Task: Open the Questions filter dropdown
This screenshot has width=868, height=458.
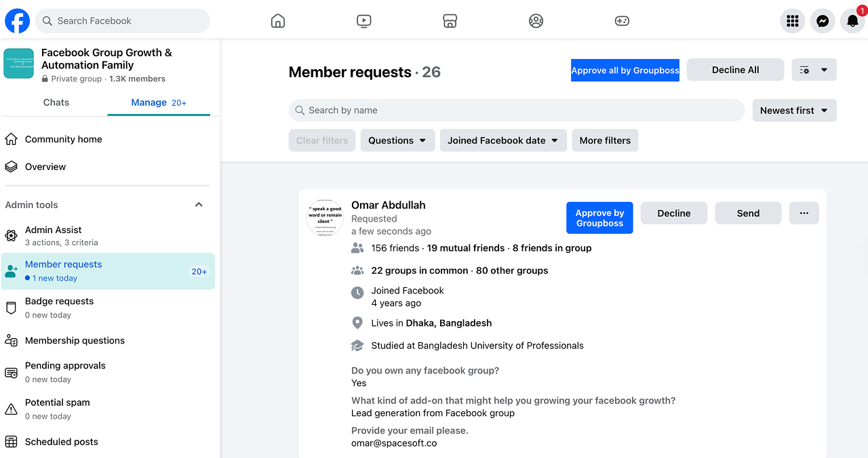Action: [x=397, y=140]
